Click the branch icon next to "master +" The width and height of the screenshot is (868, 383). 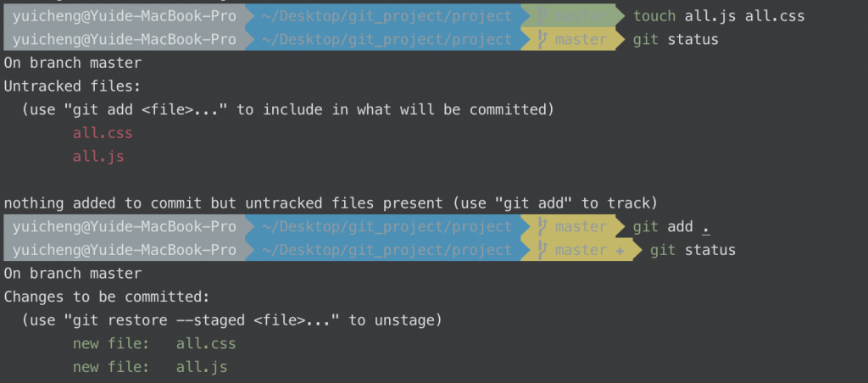tap(542, 250)
